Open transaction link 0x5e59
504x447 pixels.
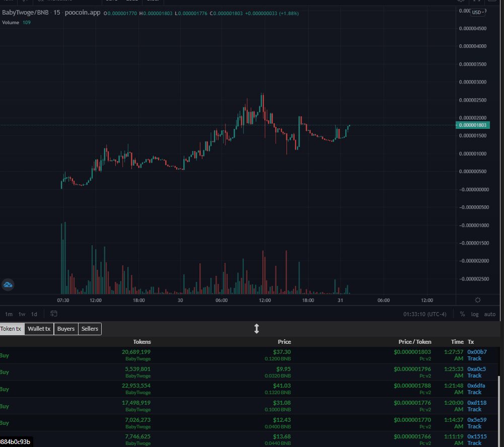click(x=477, y=420)
